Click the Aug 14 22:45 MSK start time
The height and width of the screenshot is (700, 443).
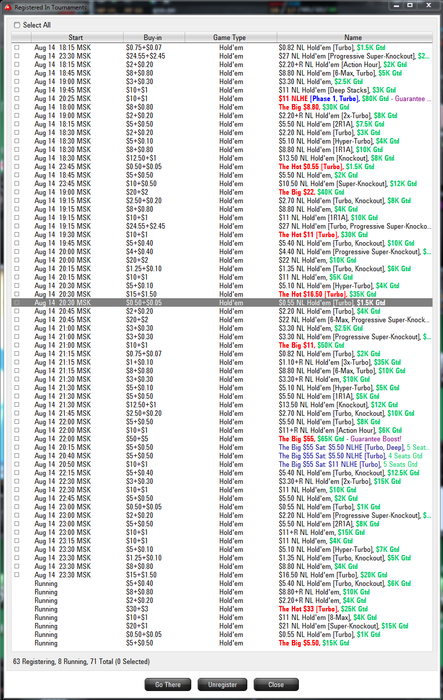click(63, 498)
